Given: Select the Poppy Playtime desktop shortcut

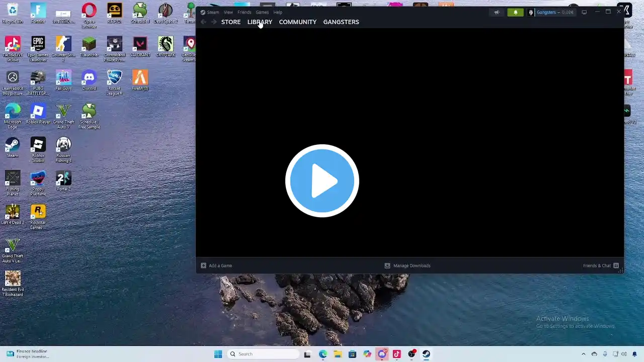Looking at the screenshot, I should pyautogui.click(x=38, y=184).
